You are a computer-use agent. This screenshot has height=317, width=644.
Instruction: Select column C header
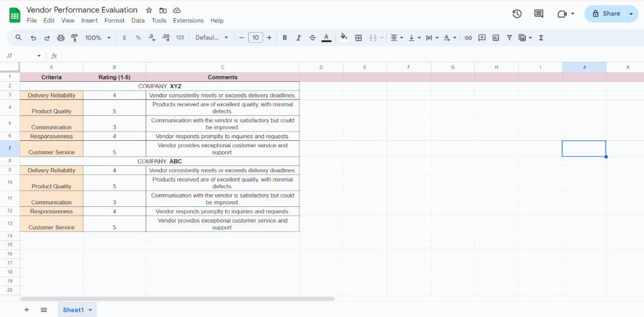(x=223, y=67)
